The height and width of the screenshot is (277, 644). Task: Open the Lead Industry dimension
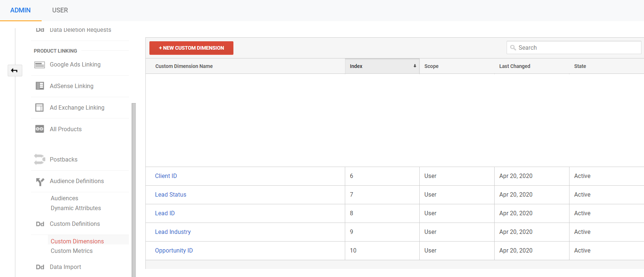173,232
